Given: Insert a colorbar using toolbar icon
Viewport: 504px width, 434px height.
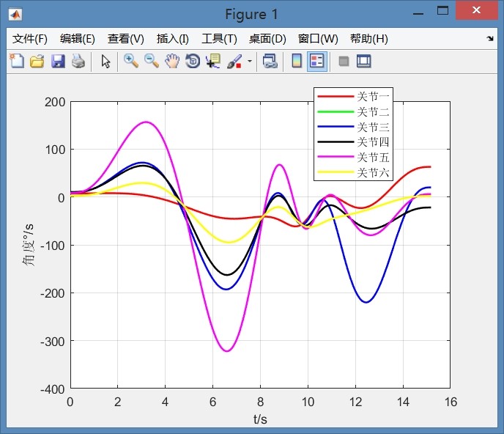Looking at the screenshot, I should [297, 61].
